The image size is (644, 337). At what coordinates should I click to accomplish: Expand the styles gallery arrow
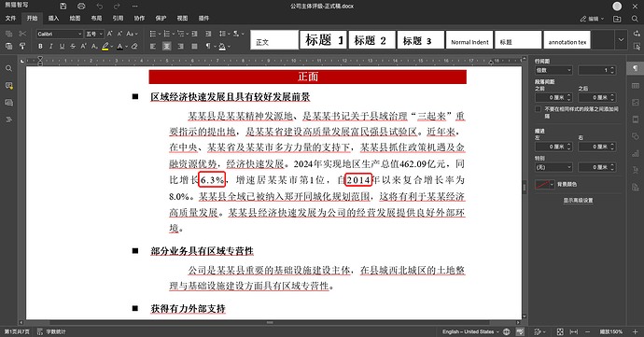(621, 40)
